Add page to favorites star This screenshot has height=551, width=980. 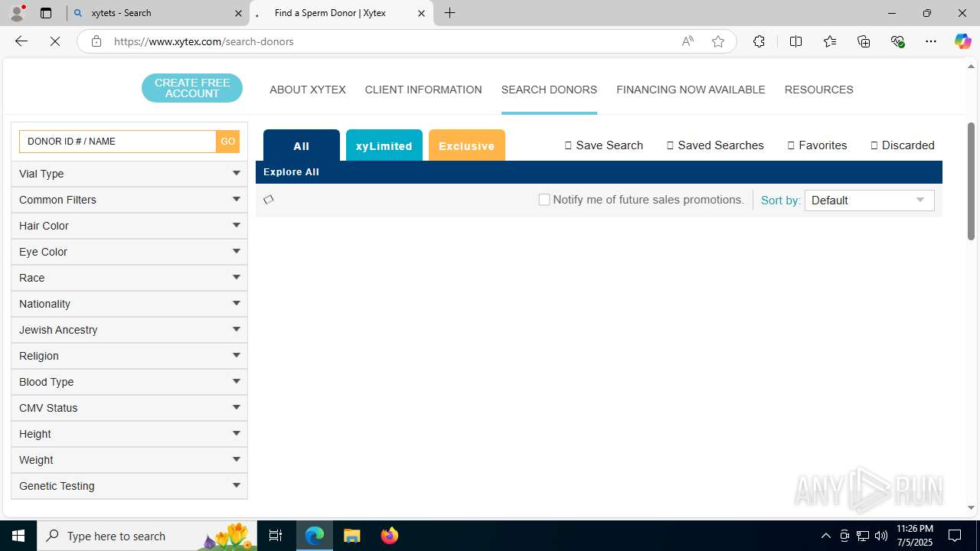718,41
